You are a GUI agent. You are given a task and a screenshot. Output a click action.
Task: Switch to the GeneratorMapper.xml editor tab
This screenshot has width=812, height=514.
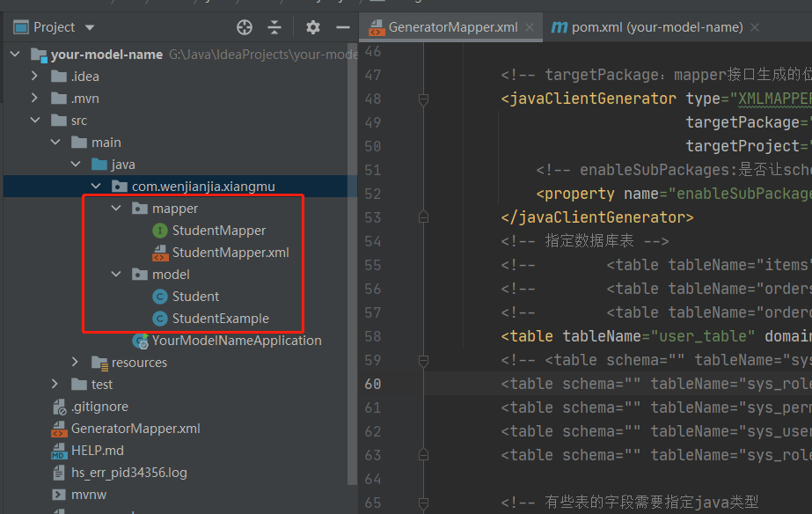[453, 27]
